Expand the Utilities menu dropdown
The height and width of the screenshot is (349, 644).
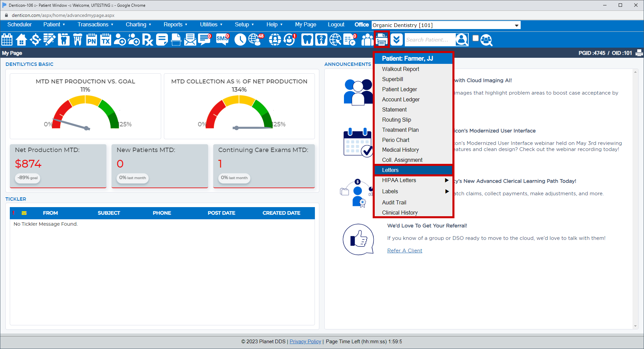point(211,24)
